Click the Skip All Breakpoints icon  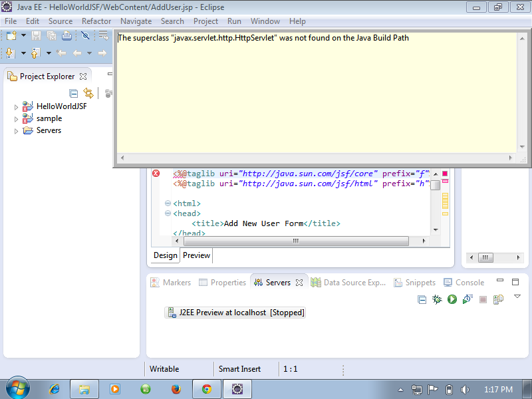tap(85, 35)
